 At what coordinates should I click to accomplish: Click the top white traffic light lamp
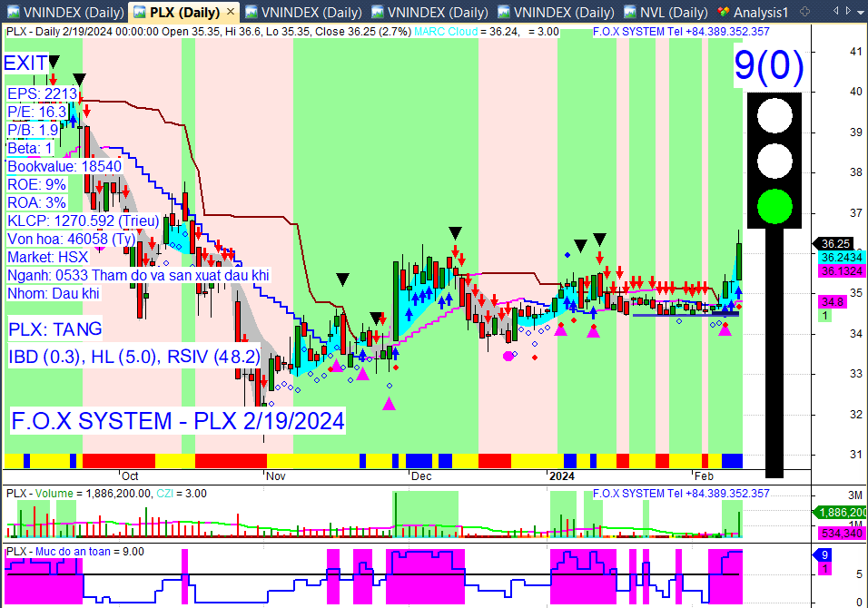[x=774, y=115]
